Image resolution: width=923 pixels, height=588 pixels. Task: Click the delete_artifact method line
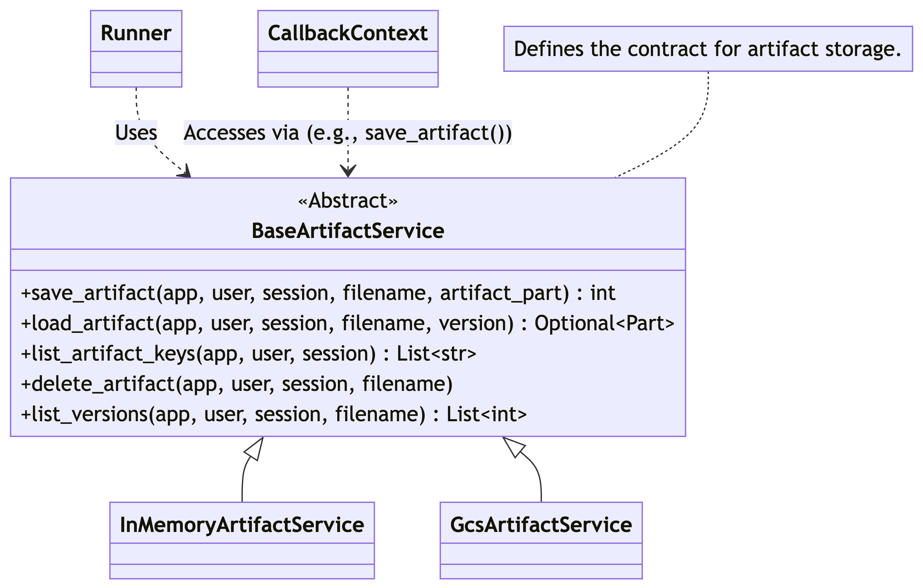coord(237,384)
